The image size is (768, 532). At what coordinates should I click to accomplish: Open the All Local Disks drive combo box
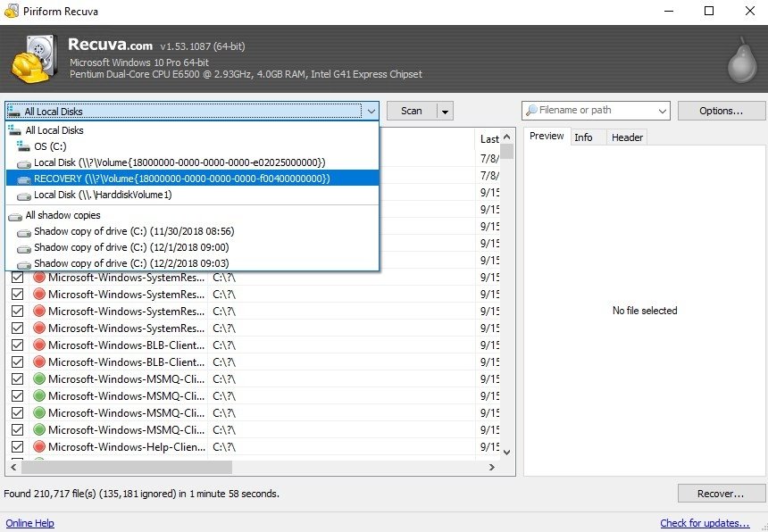pos(192,111)
